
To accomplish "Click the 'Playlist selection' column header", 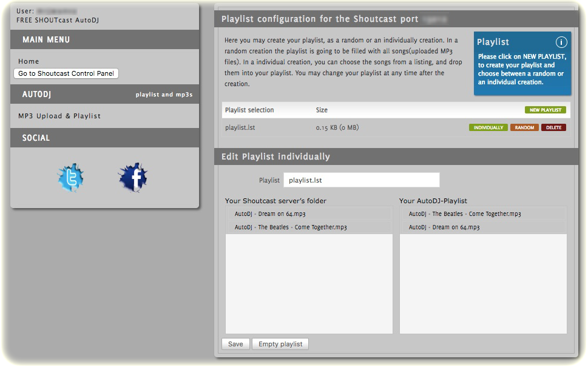I will 249,110.
